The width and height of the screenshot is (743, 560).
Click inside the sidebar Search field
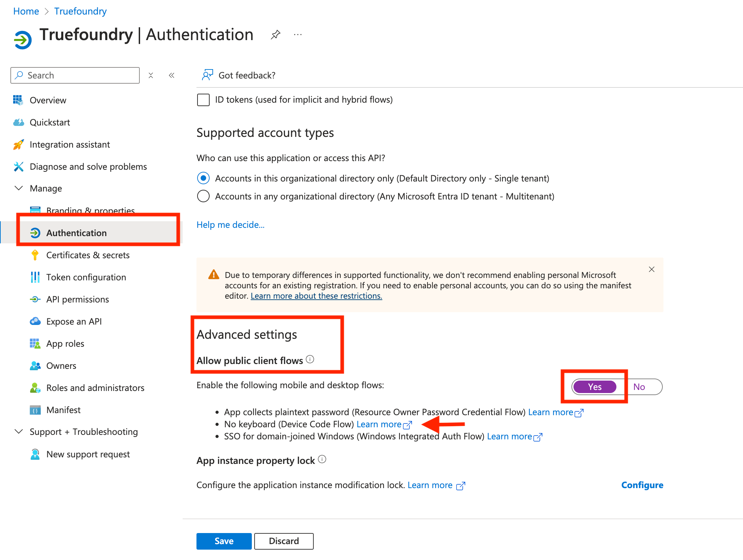pyautogui.click(x=75, y=75)
